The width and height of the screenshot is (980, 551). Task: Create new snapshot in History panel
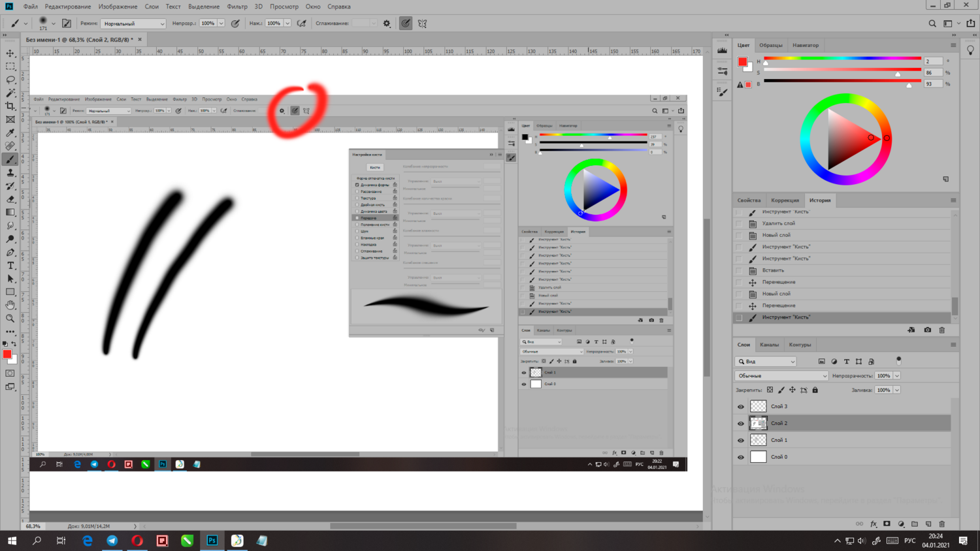pos(928,330)
